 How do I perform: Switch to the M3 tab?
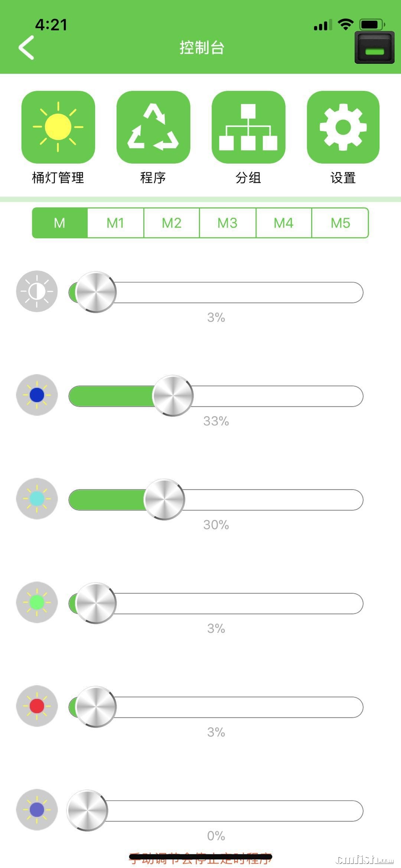[227, 223]
